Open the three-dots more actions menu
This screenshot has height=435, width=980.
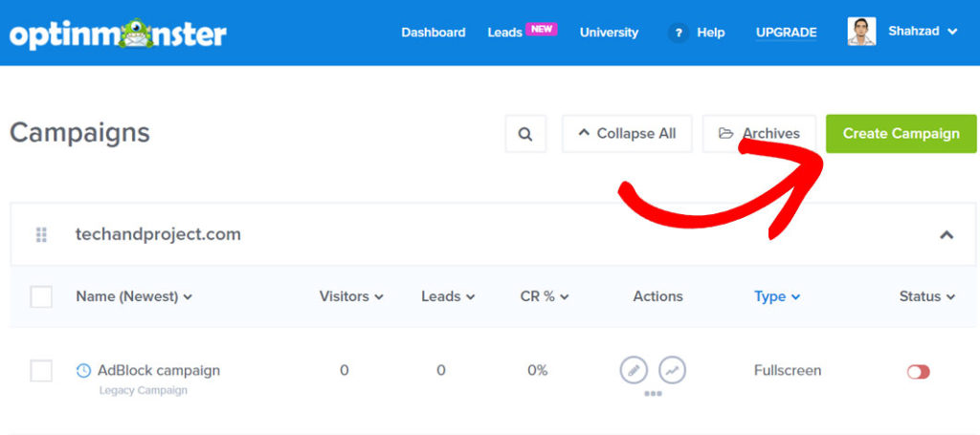click(x=653, y=393)
